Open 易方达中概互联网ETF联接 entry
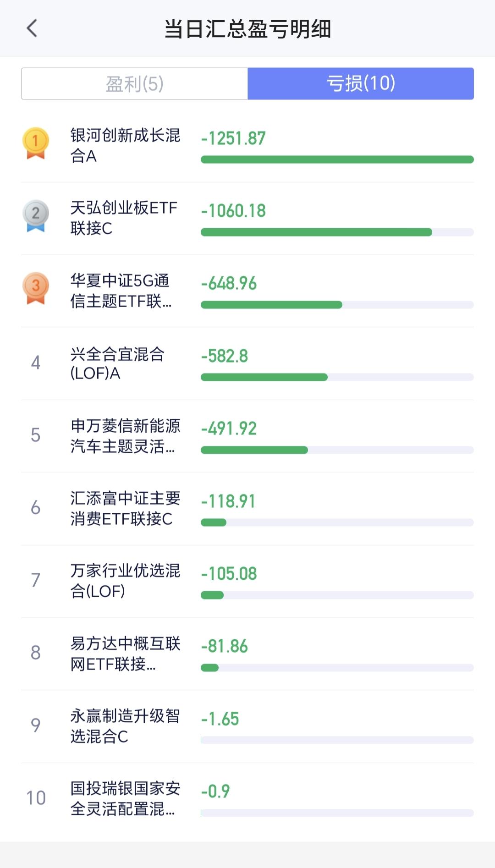This screenshot has height=868, width=495. [x=247, y=654]
